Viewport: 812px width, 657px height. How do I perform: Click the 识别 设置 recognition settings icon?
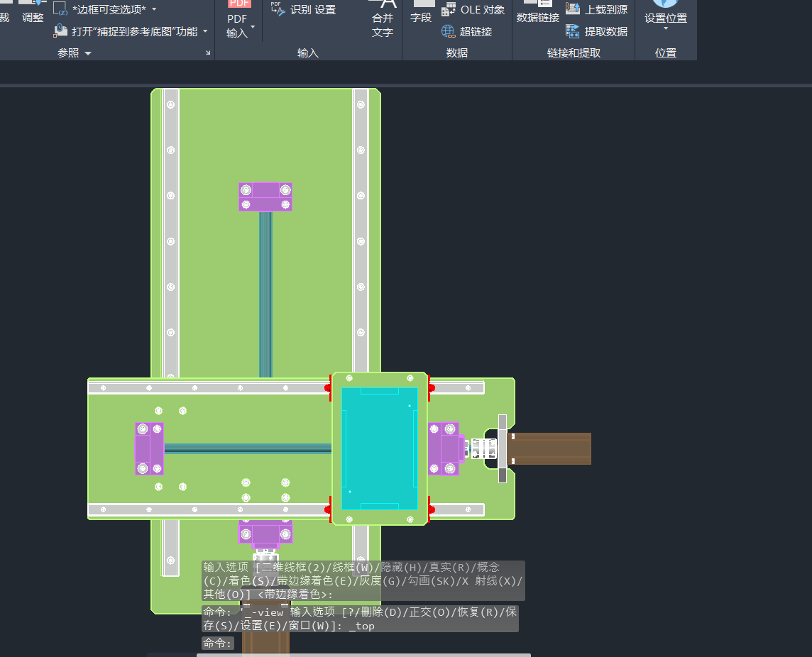click(x=277, y=9)
